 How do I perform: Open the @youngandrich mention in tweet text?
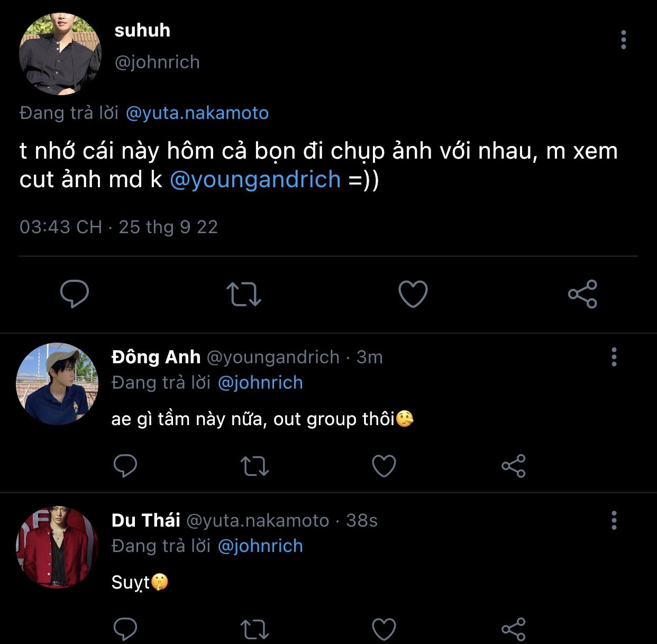click(x=255, y=180)
